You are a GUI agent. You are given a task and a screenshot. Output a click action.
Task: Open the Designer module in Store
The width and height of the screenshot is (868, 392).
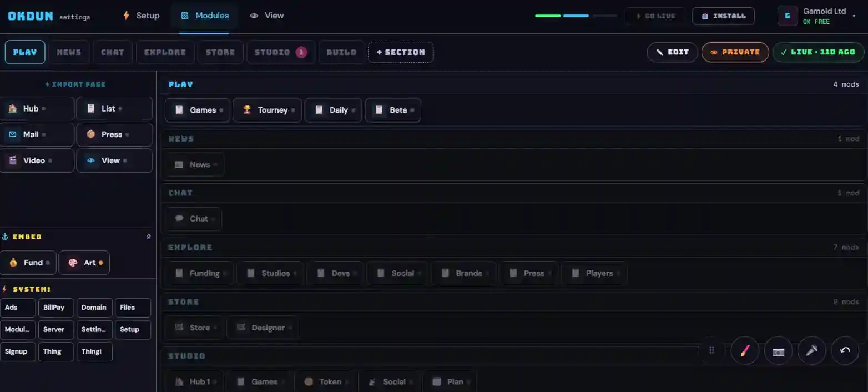pos(263,328)
